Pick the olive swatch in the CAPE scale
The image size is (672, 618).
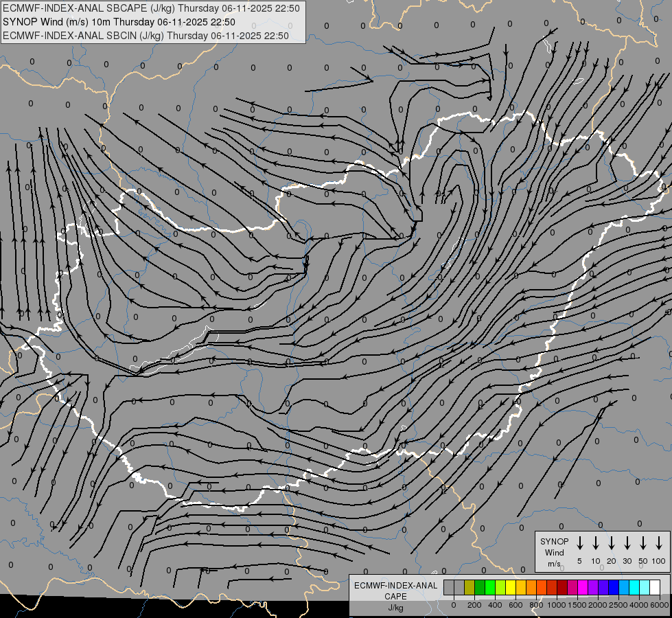click(x=470, y=587)
